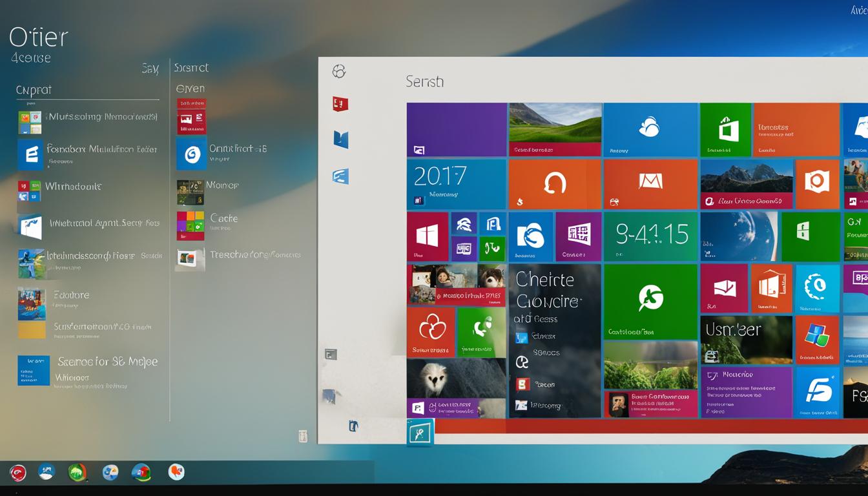Open the 2017 calendar tile
The width and height of the screenshot is (868, 496).
pyautogui.click(x=457, y=184)
